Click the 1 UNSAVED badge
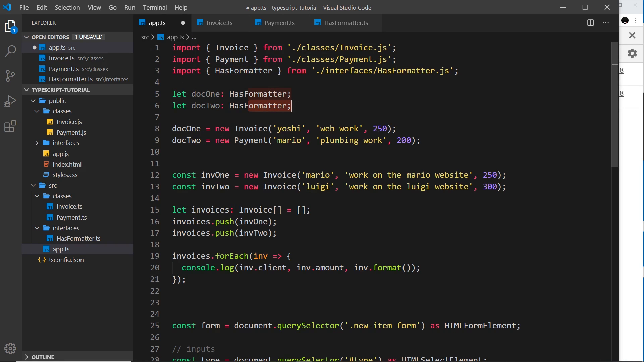This screenshot has height=362, width=644. click(x=89, y=37)
